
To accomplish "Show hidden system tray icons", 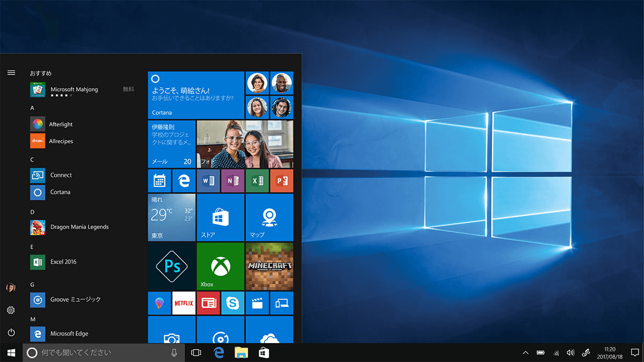I will pyautogui.click(x=525, y=353).
